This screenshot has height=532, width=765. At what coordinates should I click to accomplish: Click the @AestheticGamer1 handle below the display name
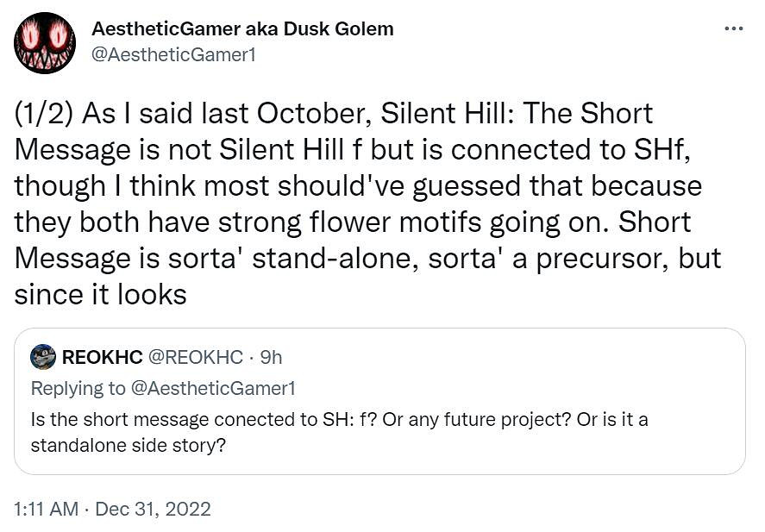pyautogui.click(x=173, y=54)
